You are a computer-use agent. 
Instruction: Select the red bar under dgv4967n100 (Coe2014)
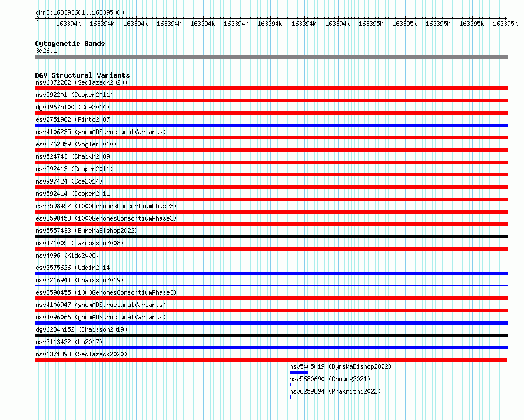[x=271, y=113]
